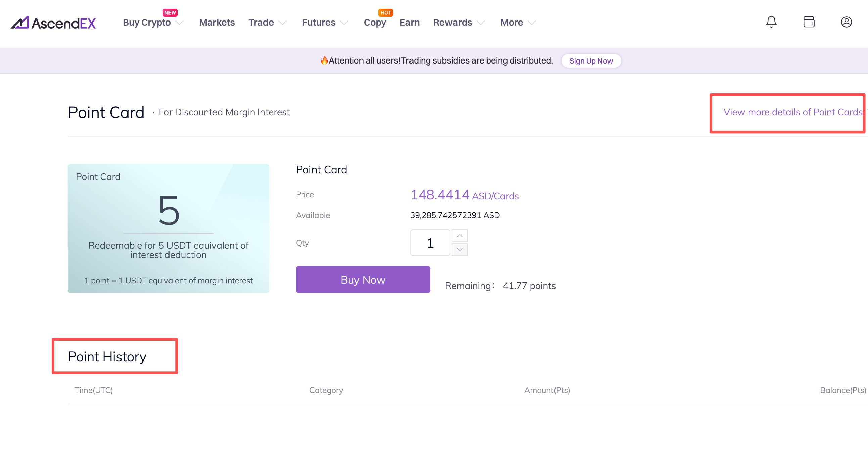Screen dimensions: 868x457
Task: Open the user profile icon
Action: click(x=846, y=22)
